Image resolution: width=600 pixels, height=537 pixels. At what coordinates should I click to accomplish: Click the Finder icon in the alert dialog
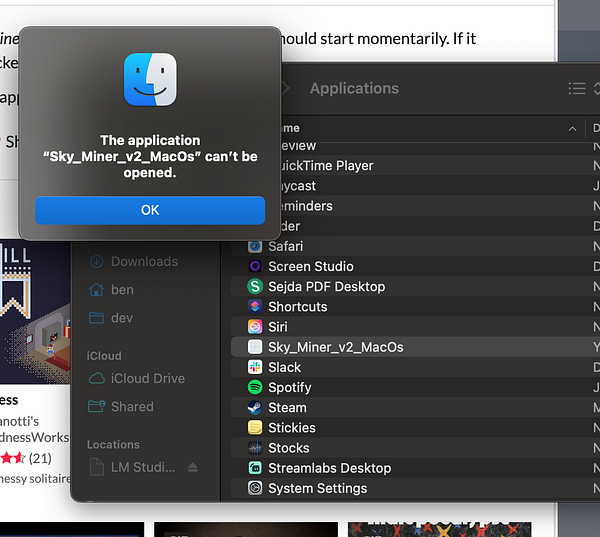click(150, 80)
